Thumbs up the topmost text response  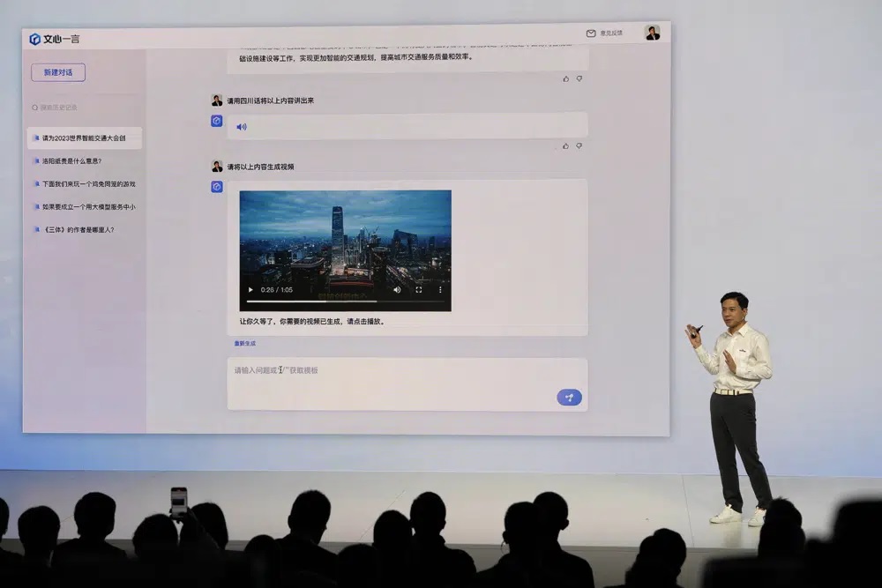565,78
